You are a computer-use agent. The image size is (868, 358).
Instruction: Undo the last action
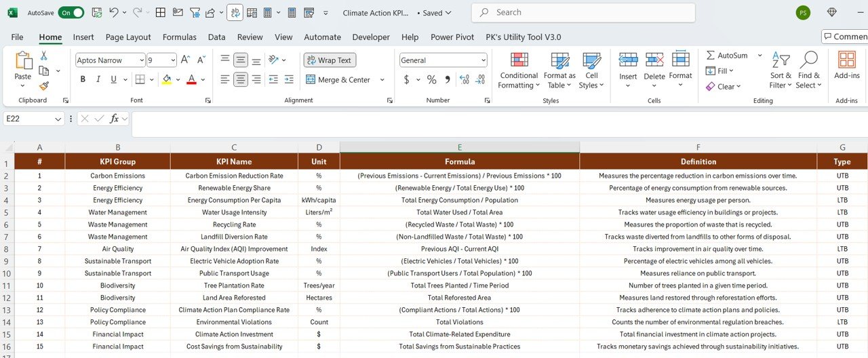click(x=113, y=12)
